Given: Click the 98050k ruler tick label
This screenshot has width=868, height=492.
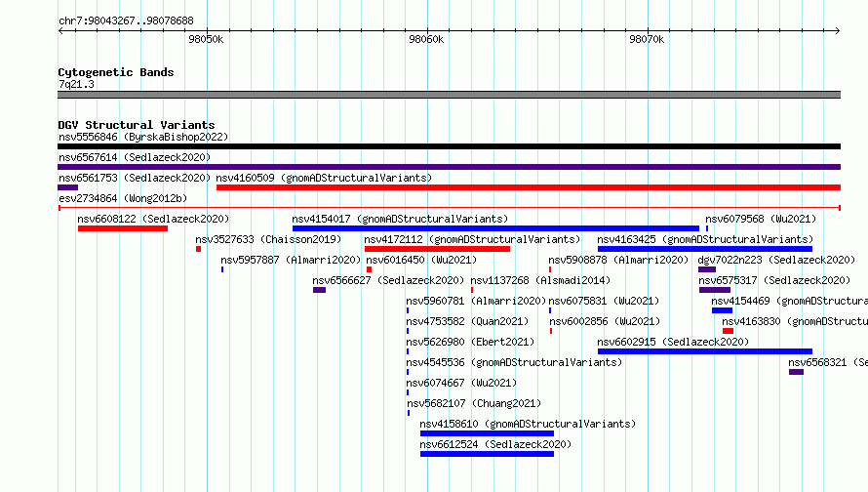Looking at the screenshot, I should (206, 39).
